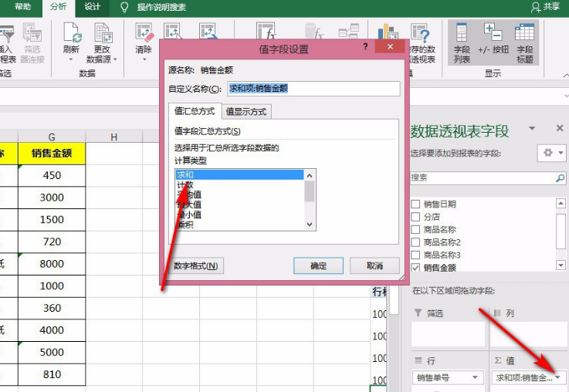This screenshot has height=392, width=569.
Task: Check the 商品名称 field checkbox
Action: click(x=415, y=229)
